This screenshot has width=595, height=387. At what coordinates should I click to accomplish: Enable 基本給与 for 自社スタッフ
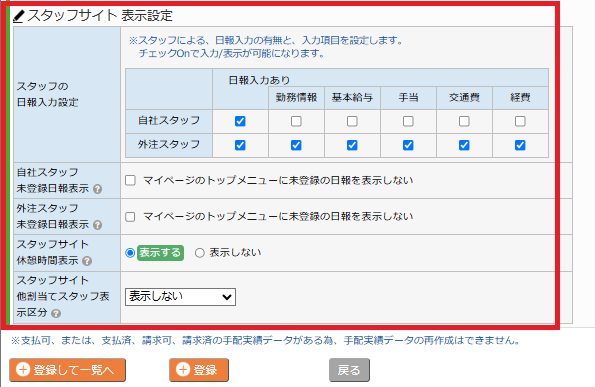point(352,121)
